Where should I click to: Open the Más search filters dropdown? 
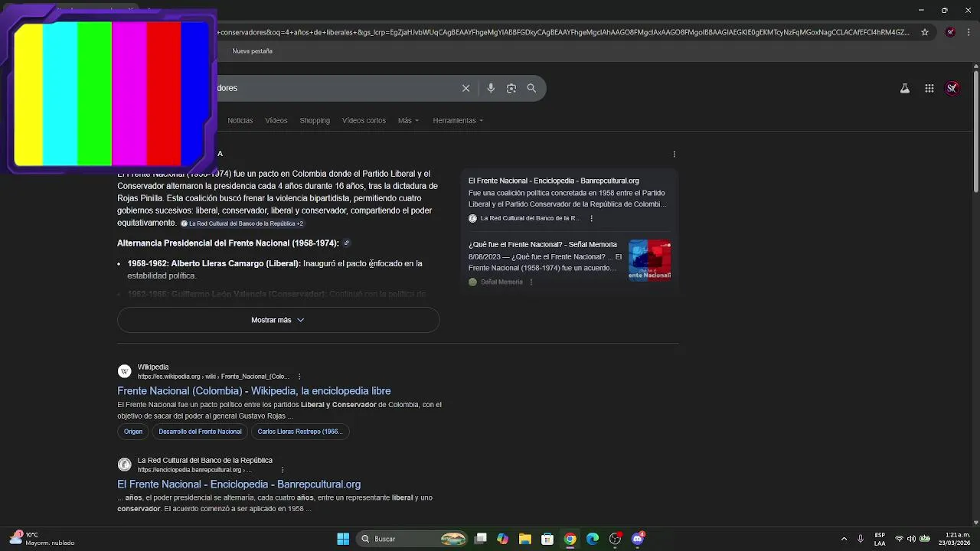point(408,120)
